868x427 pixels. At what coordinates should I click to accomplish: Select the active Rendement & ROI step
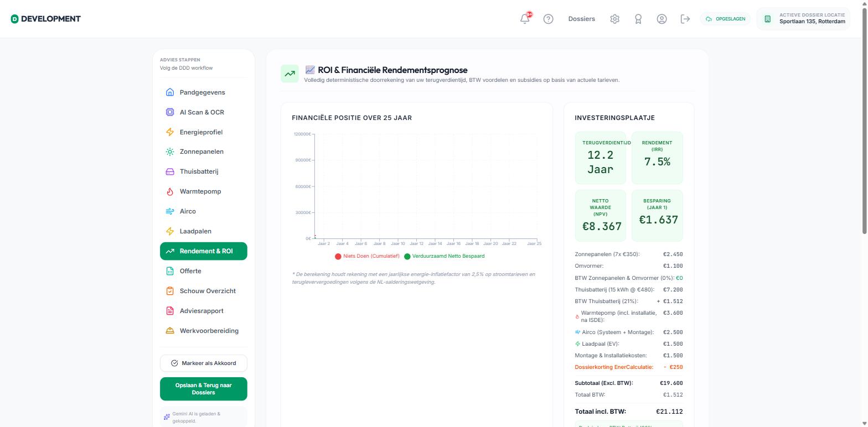click(204, 251)
